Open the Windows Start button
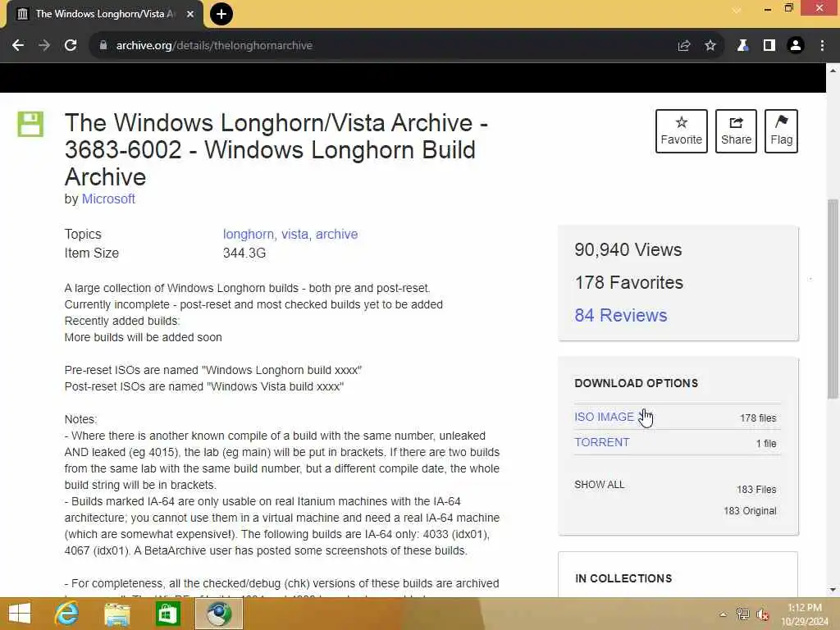This screenshot has width=840, height=630. 20,614
